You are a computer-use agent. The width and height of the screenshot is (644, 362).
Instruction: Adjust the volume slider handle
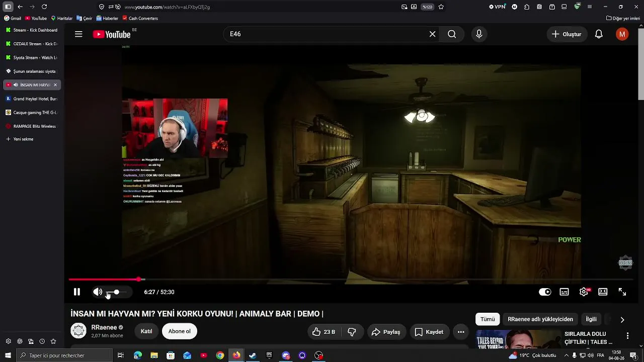(x=116, y=292)
